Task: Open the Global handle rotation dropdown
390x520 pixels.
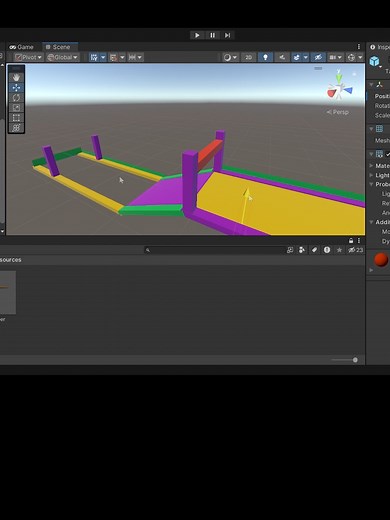Action: pyautogui.click(x=63, y=57)
